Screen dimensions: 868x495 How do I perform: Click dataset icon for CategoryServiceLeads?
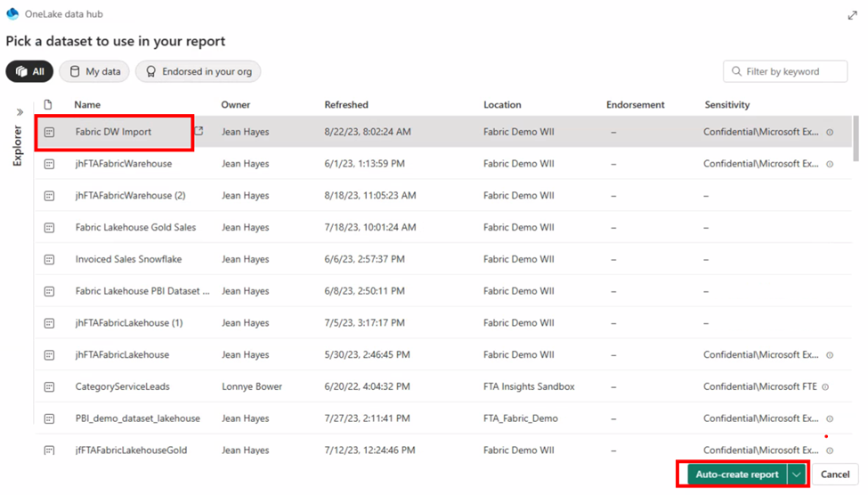point(49,386)
